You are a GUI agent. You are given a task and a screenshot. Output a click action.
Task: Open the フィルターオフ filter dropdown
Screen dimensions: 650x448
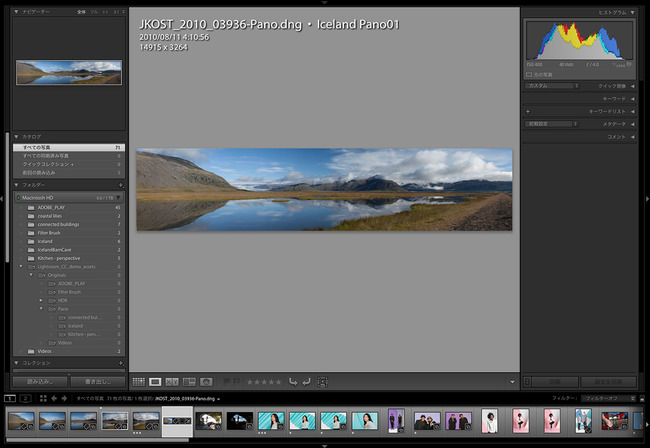(x=608, y=398)
